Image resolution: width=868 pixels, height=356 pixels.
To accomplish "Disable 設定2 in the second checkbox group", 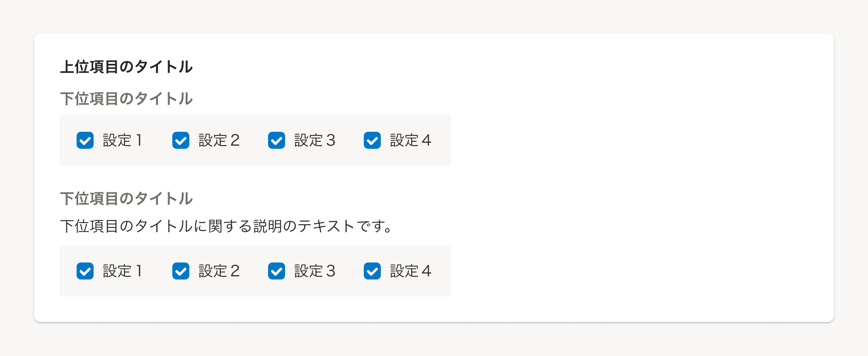I will pyautogui.click(x=181, y=271).
